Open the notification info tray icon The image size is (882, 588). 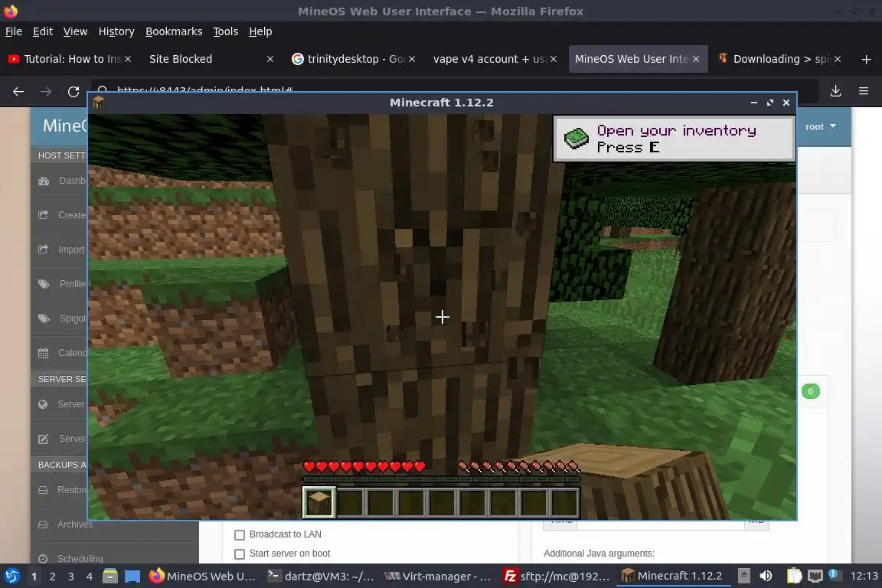click(834, 575)
